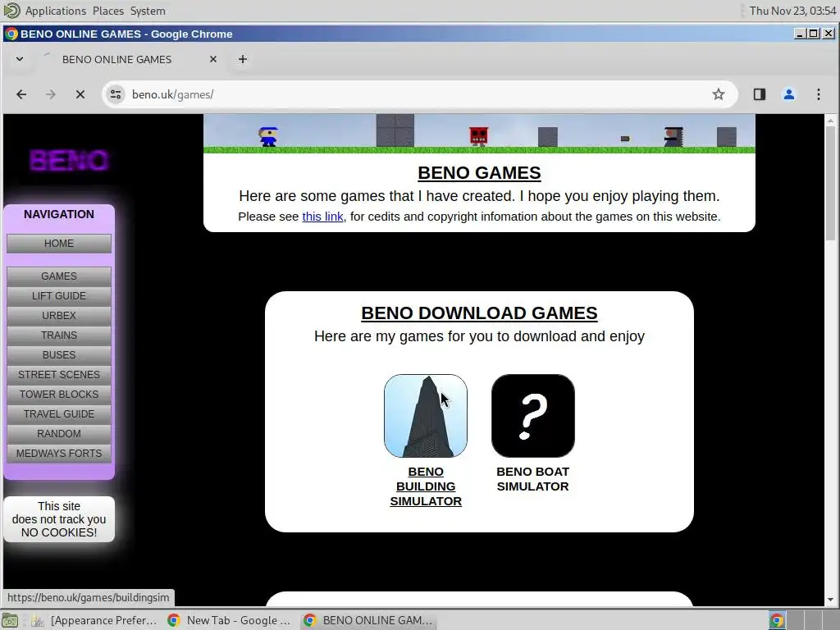Follow 'this link' for credits

pyautogui.click(x=322, y=217)
